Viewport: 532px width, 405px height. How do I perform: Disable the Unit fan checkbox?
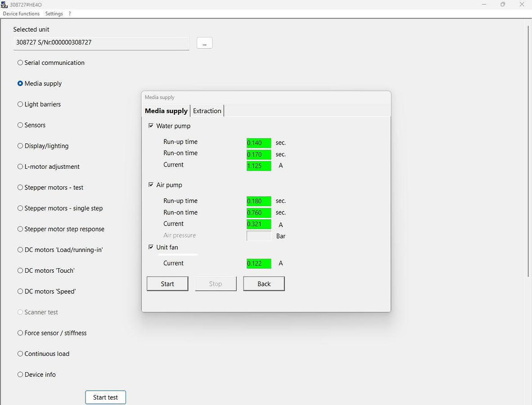click(x=151, y=247)
